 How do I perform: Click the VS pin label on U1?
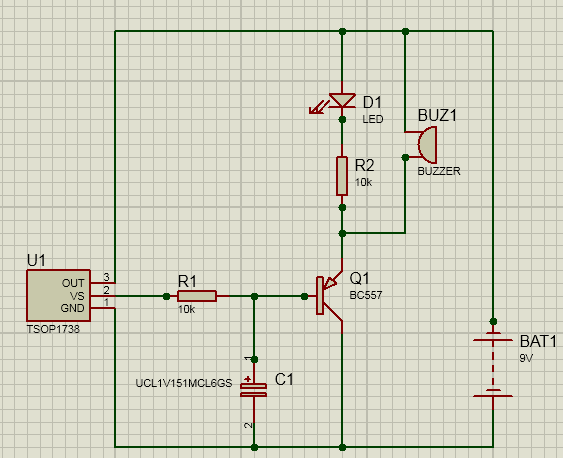77,296
